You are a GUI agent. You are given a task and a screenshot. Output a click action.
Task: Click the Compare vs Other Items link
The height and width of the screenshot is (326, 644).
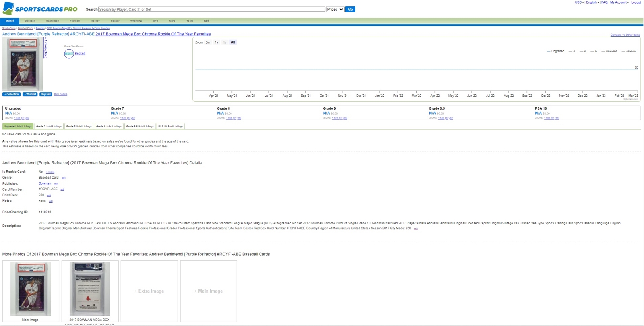pyautogui.click(x=625, y=35)
